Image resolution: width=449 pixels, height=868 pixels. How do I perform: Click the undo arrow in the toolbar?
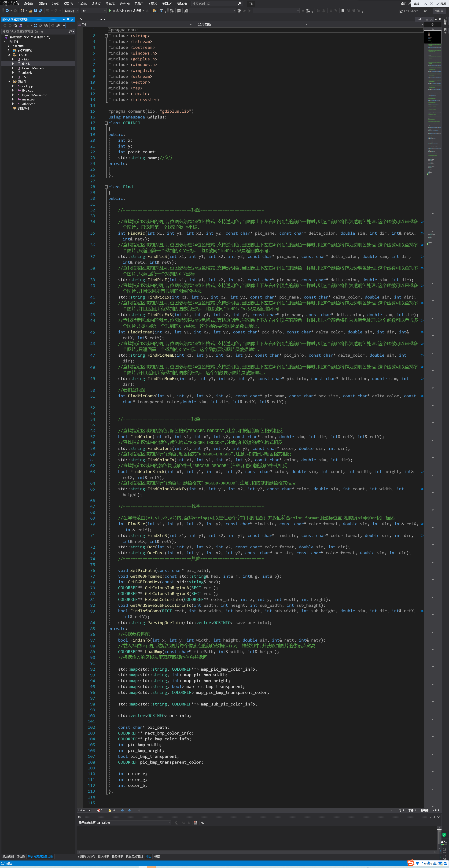click(48, 11)
